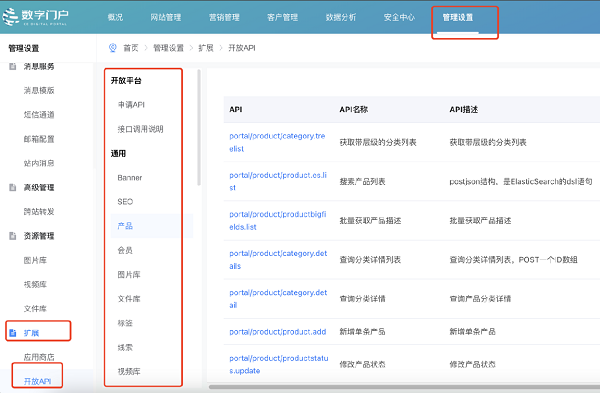Screen dimensions: 600x393
Task: Click the 资源管理 section icon
Action: point(13,236)
